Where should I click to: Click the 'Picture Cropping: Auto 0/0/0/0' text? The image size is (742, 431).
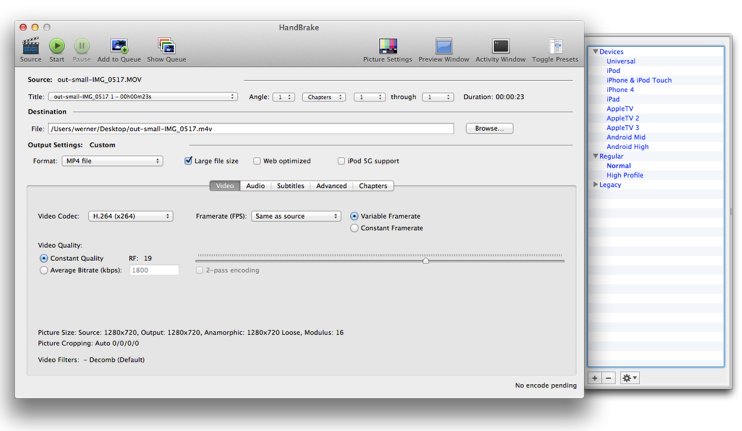88,343
